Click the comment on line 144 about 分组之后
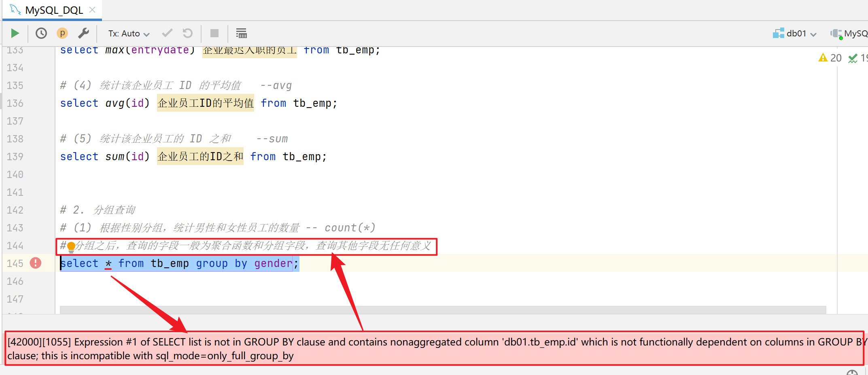 (246, 246)
